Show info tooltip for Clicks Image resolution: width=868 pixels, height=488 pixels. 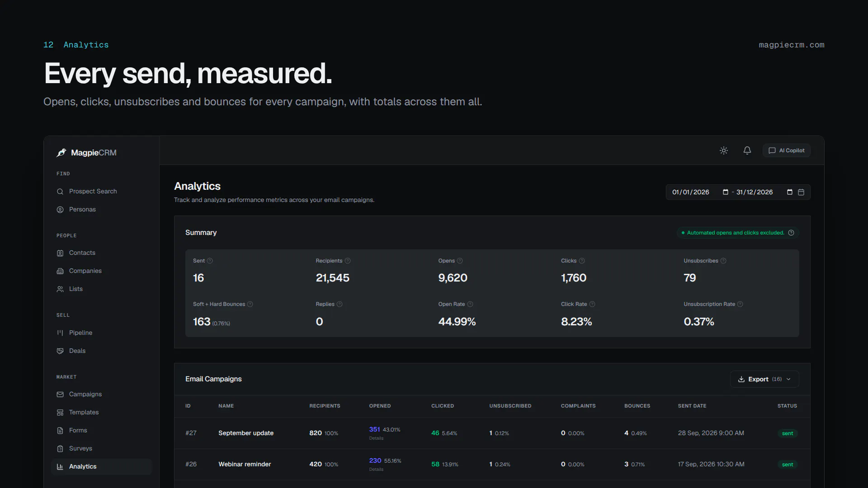pos(582,261)
